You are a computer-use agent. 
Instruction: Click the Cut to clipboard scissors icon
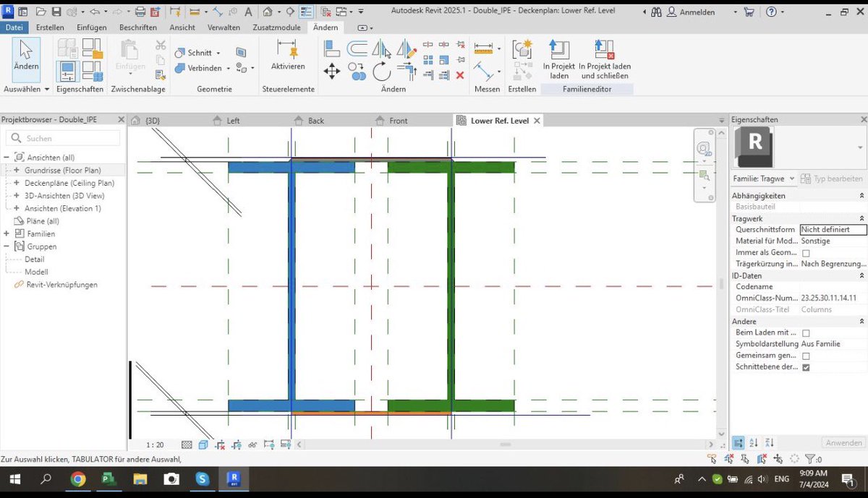coord(161,46)
